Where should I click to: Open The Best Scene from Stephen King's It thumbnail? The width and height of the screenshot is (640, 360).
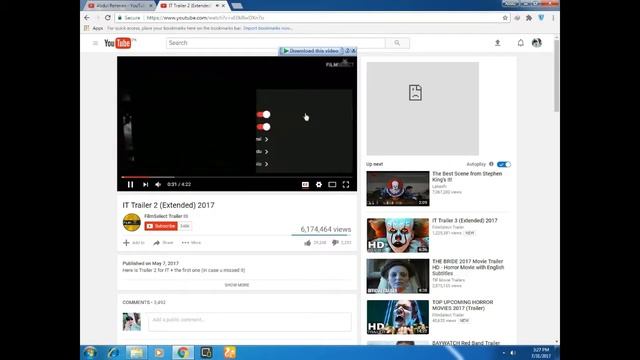pos(398,189)
